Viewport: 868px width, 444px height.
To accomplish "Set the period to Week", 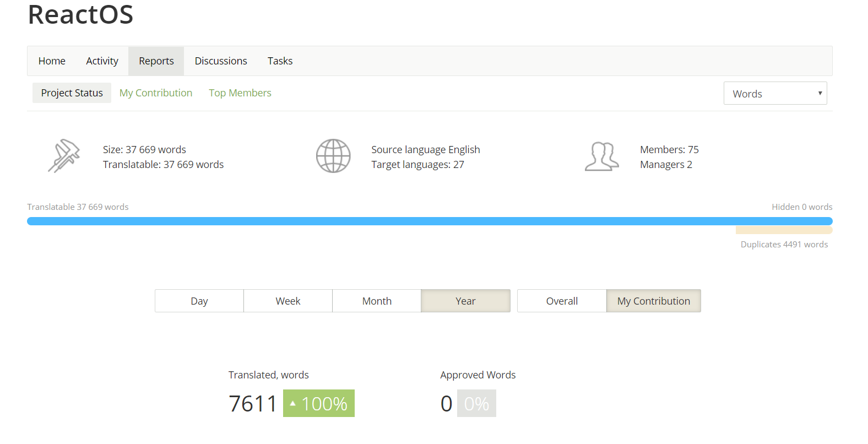I will click(288, 301).
